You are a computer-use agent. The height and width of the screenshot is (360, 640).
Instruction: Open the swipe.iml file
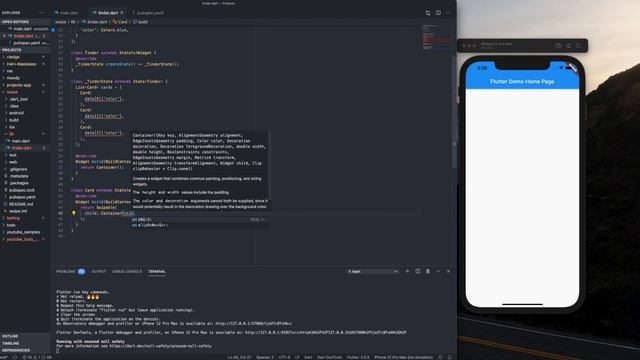(18, 211)
